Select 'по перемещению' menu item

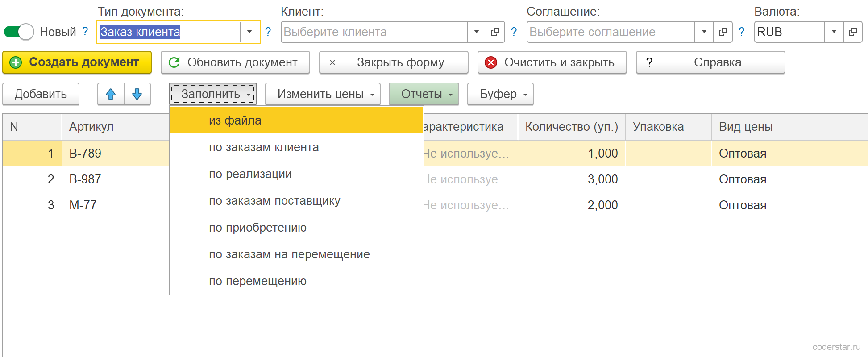point(296,281)
